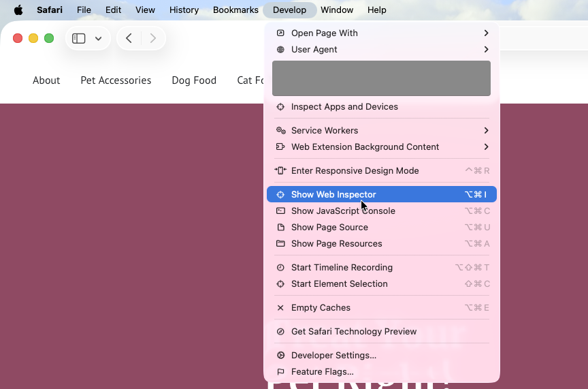Open the Safari application menu
This screenshot has width=588, height=389.
pos(50,10)
